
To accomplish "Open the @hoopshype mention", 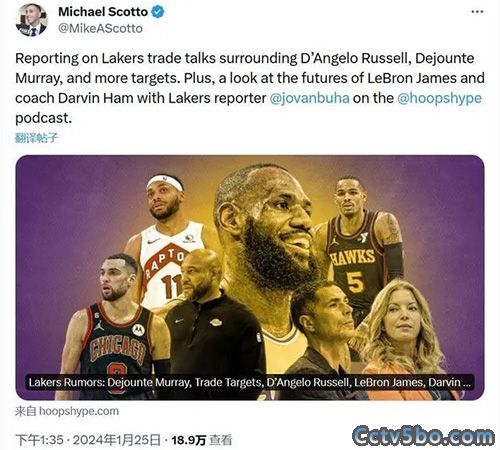I will [x=439, y=98].
